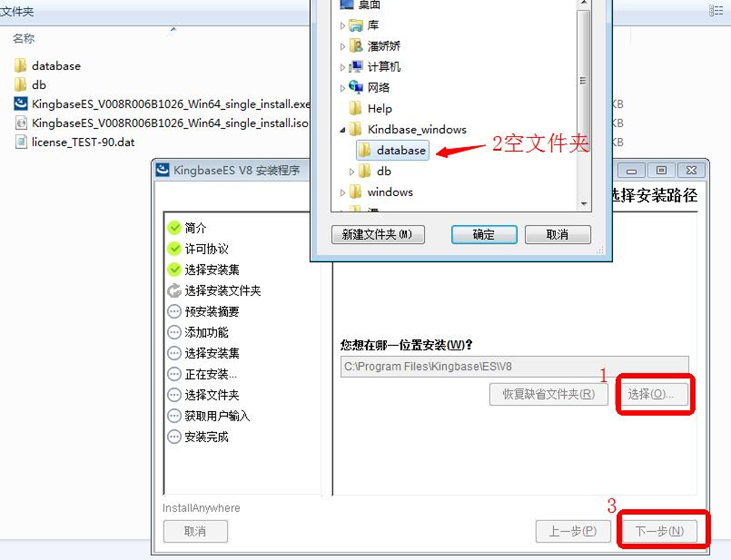Select the 计算机 computer icon in tree
731x560 pixels.
[x=356, y=66]
